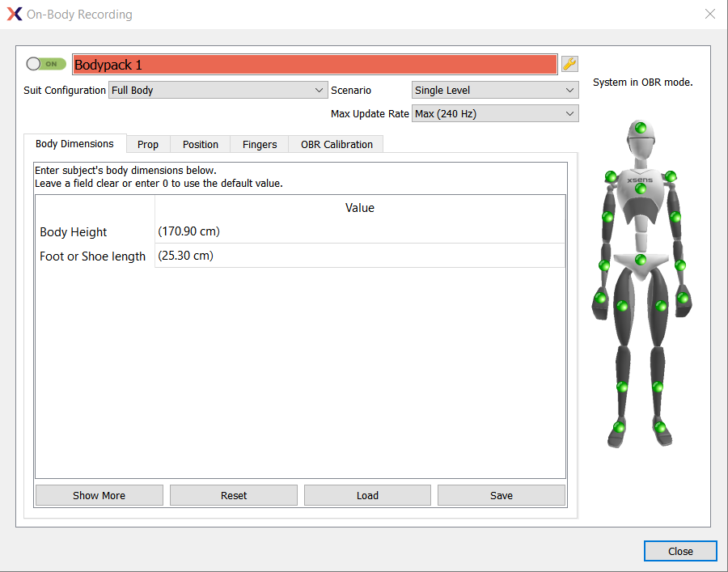Select the pelvis sensor marker on the avatar
728x572 pixels.
pyautogui.click(x=639, y=259)
